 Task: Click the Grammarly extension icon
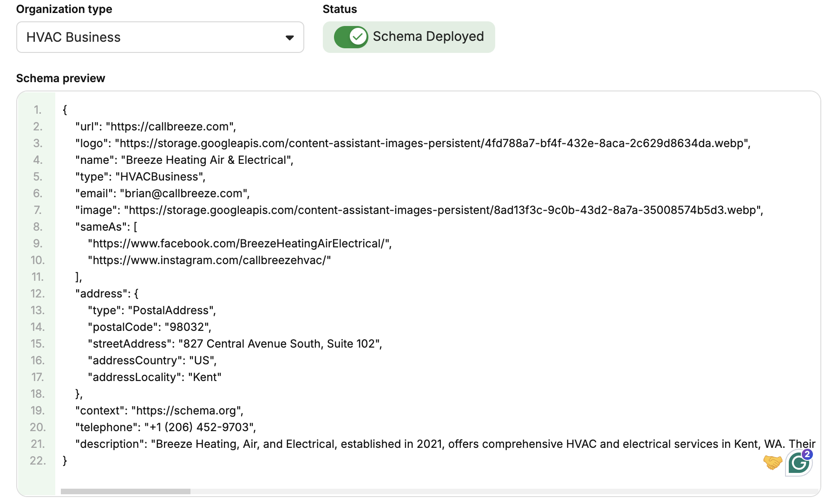pos(799,462)
